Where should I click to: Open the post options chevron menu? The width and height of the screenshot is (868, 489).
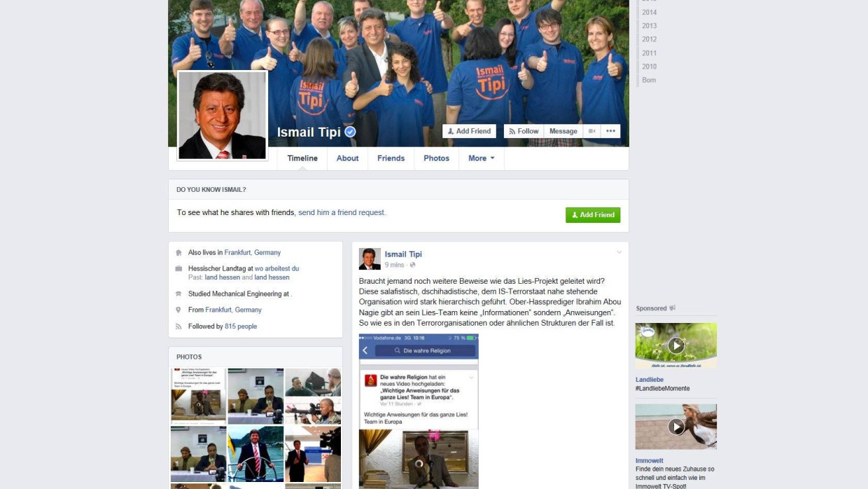619,252
